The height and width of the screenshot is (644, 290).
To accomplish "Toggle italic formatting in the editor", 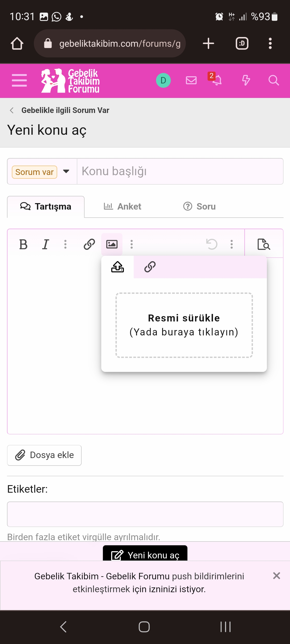I will pos(45,244).
